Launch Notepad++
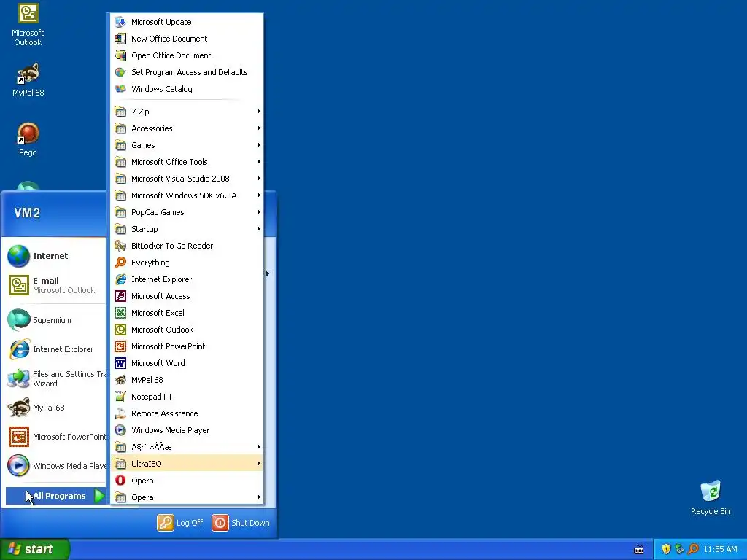 (187, 397)
